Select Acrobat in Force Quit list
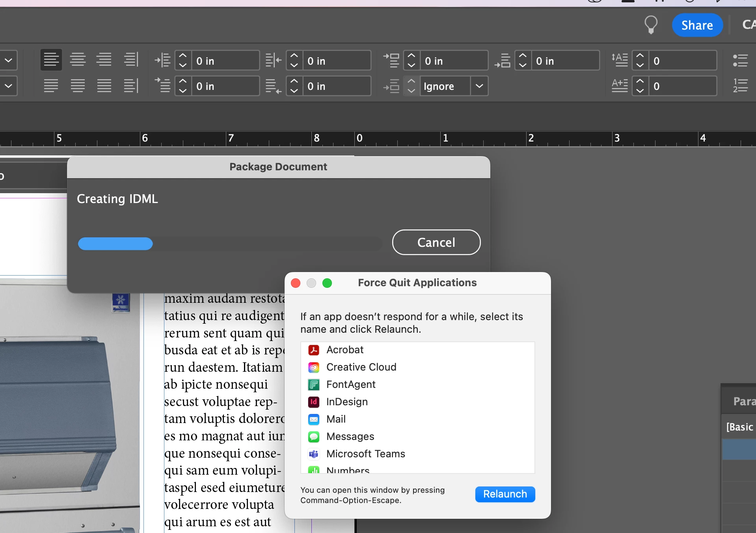Viewport: 756px width, 533px height. tap(417, 350)
